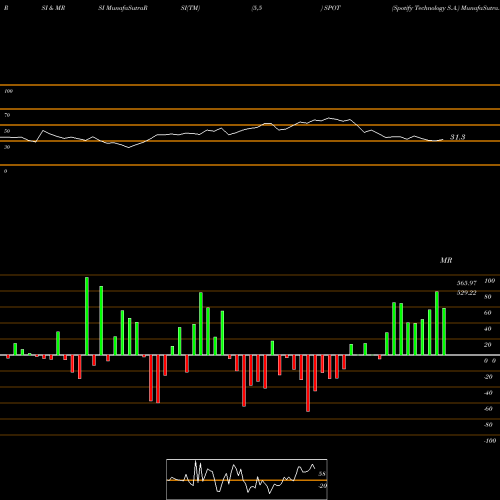Screen dimensions: 500x500
Task: Click the Spotify Technology S.A. header text
Action: 426,8
